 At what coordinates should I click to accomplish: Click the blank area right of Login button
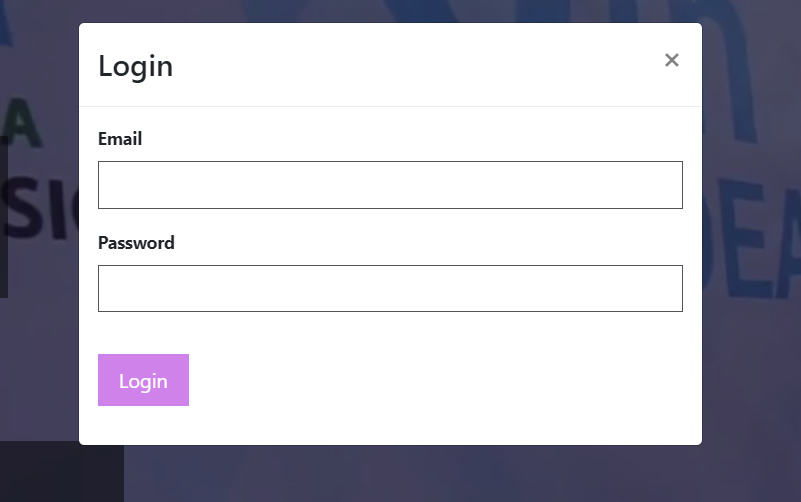pos(434,380)
